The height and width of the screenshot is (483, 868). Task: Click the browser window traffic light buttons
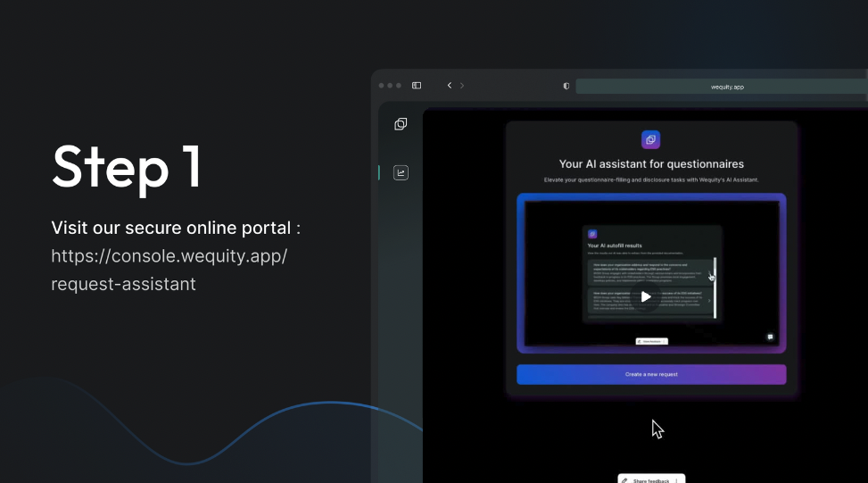click(390, 86)
